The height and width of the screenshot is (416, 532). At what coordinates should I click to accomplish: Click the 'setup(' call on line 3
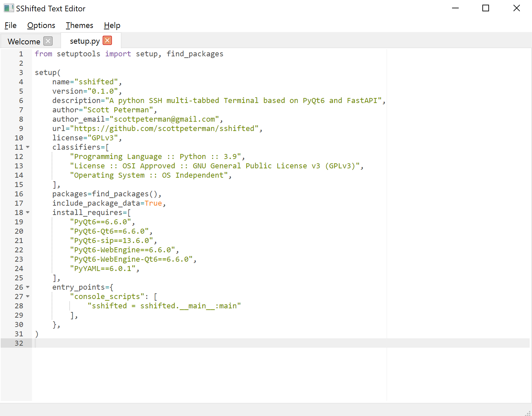pos(48,72)
